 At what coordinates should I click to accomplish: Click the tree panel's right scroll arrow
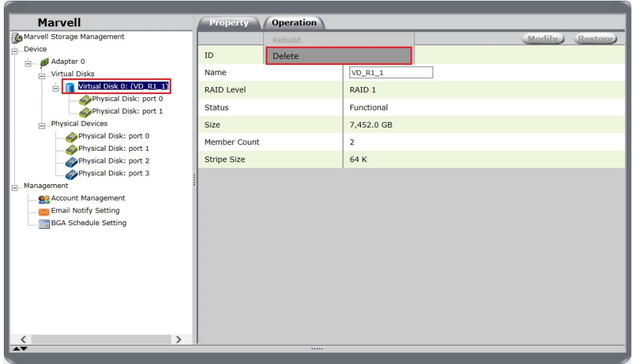[178, 340]
